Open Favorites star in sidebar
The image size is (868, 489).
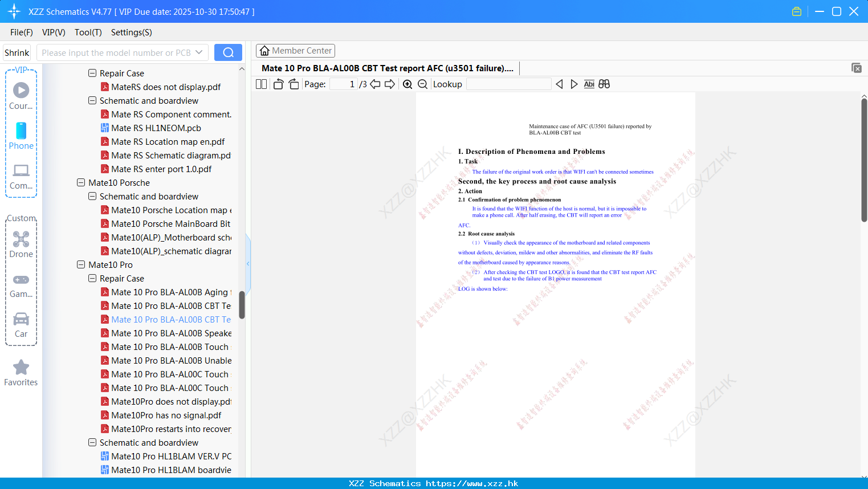tap(21, 373)
